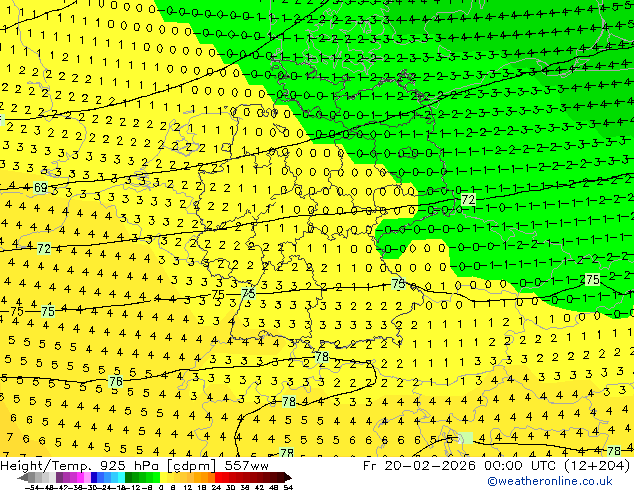Pick the darkest green swatch in the legend
Screen dimensions: 634x490
tap(128, 478)
